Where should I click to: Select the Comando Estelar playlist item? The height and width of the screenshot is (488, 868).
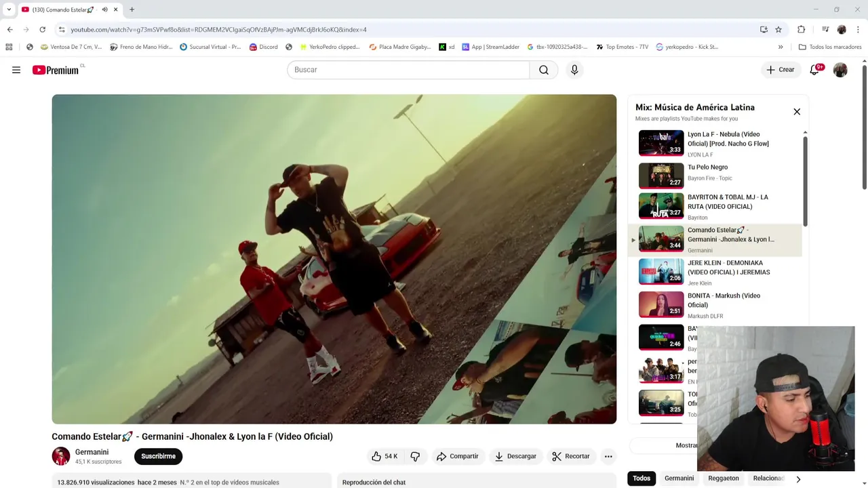coord(715,240)
